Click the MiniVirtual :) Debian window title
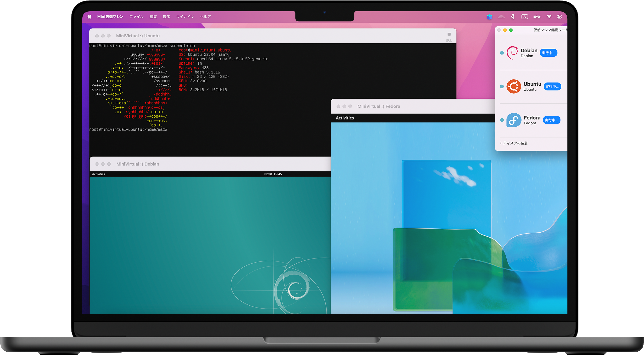Screen dimensions: 644x355 pyautogui.click(x=137, y=164)
